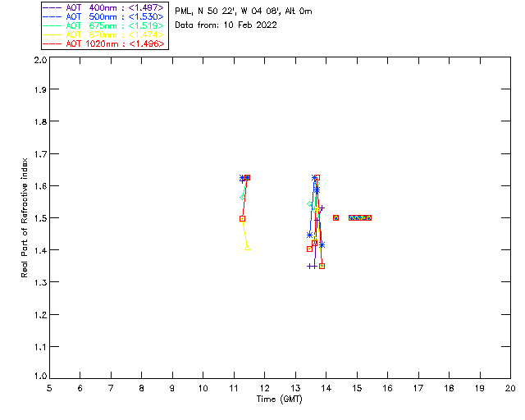Click the 1.5 y-axis tick label
This screenshot has height=420, width=525.
[x=40, y=218]
